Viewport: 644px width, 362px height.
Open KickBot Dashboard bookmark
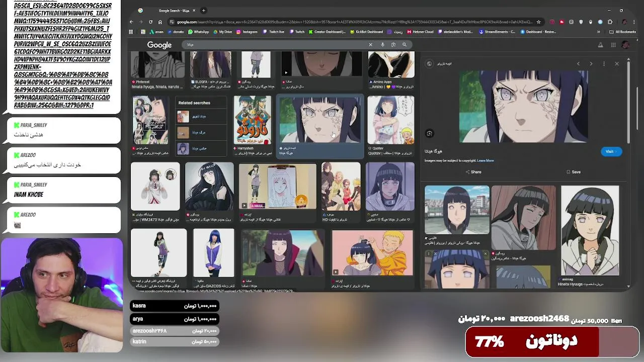click(366, 32)
